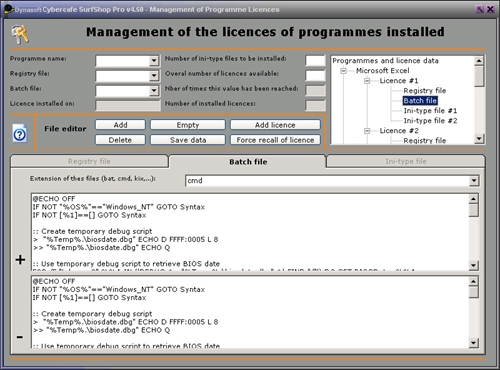Select Registry file under Licence #2

(424, 140)
